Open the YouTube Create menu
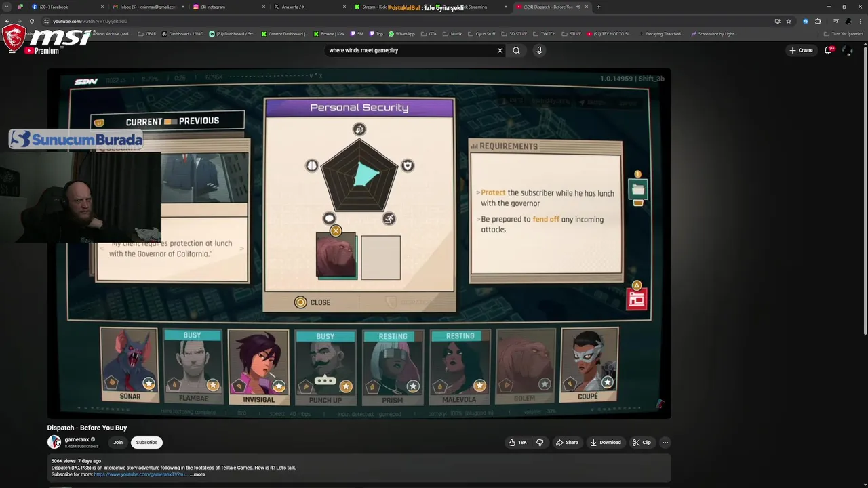The height and width of the screenshot is (488, 868). (x=801, y=50)
